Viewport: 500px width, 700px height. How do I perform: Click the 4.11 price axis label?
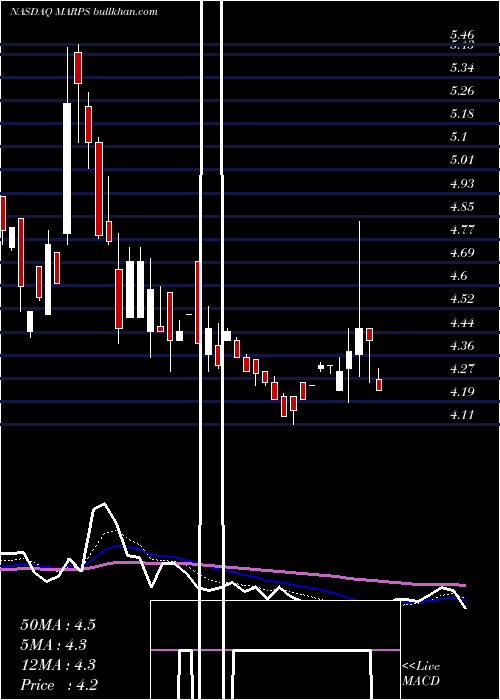(462, 415)
